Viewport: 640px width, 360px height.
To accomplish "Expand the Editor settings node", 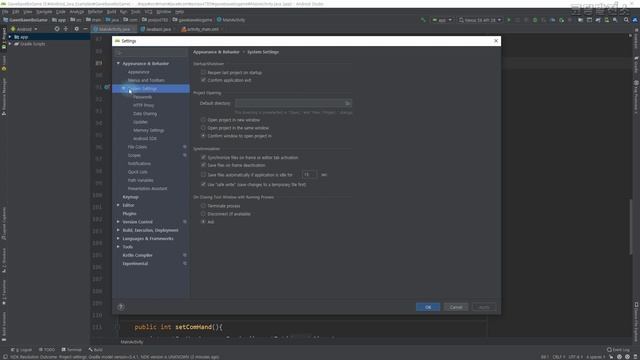I will [x=118, y=205].
